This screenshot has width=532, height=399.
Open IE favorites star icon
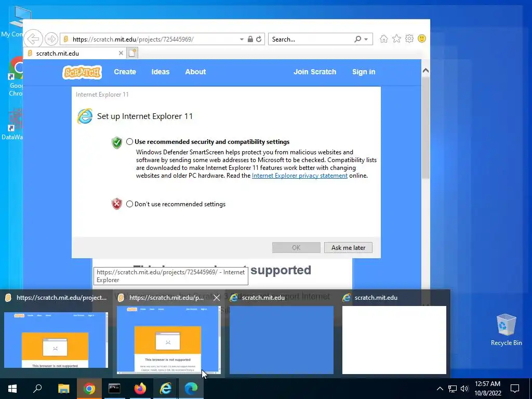coord(396,38)
